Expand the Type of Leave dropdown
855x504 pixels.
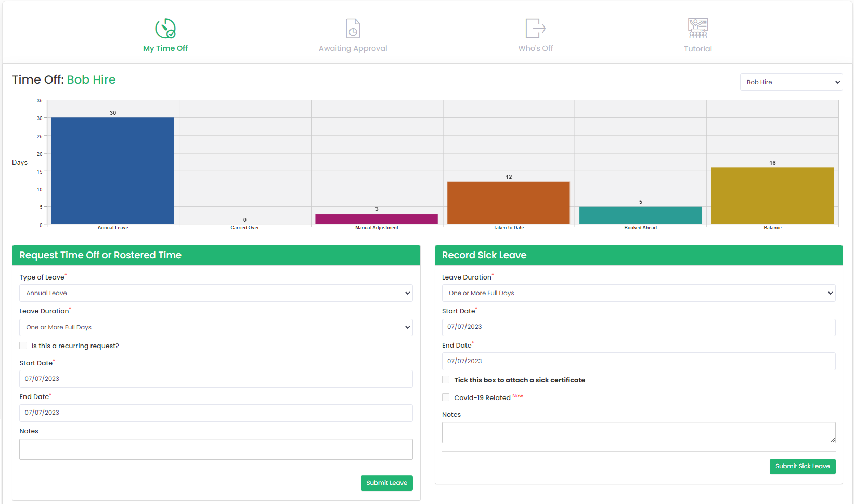[x=216, y=293]
